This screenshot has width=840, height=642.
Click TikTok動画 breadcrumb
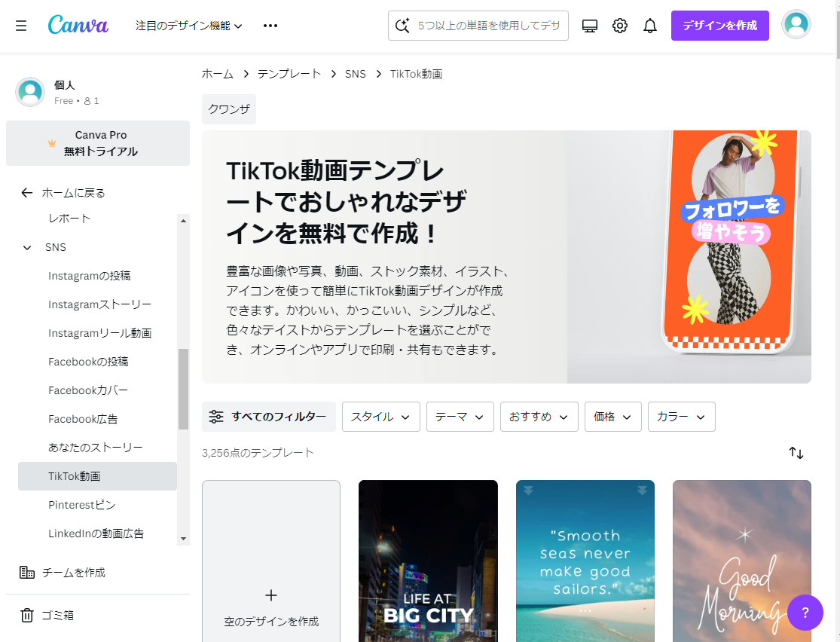coord(417,74)
